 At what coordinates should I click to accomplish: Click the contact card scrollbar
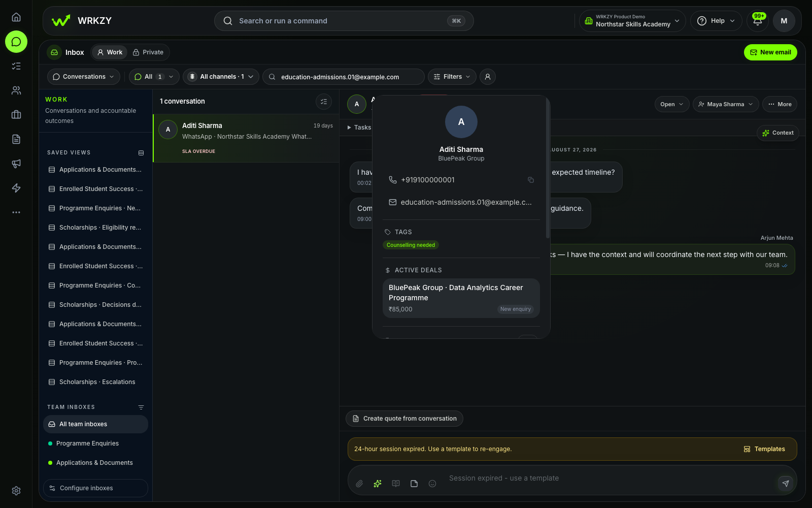pos(548,169)
